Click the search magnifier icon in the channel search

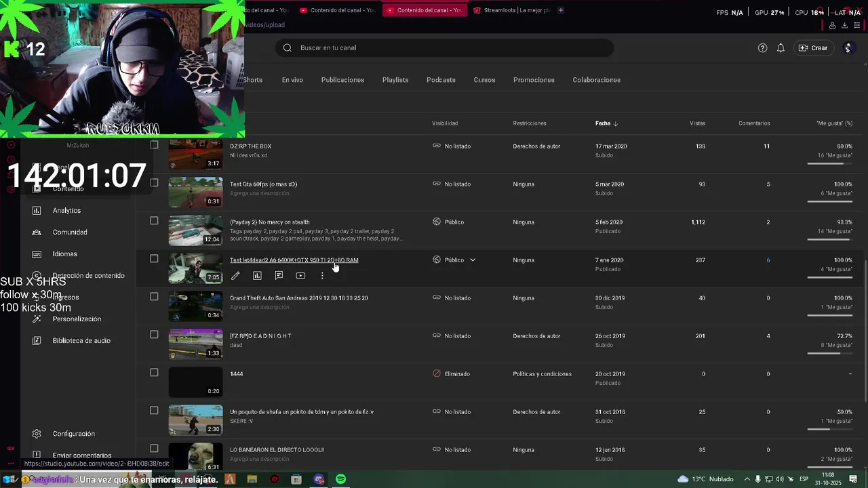288,48
